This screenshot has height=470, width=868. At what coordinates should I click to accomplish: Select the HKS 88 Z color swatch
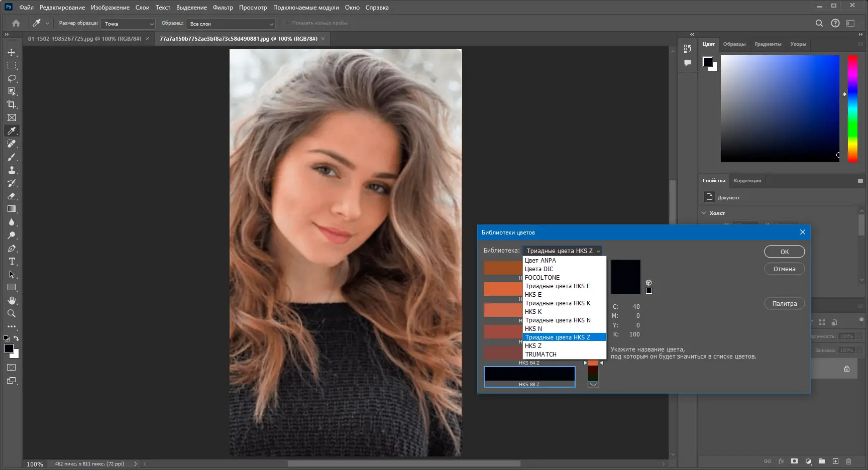point(529,375)
